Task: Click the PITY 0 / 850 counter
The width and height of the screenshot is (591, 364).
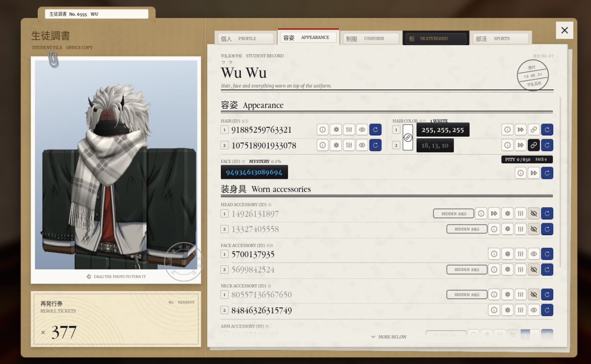Action: tap(527, 159)
